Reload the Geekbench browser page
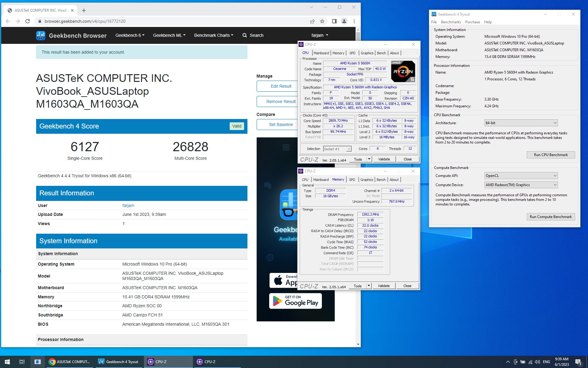 [x=28, y=21]
